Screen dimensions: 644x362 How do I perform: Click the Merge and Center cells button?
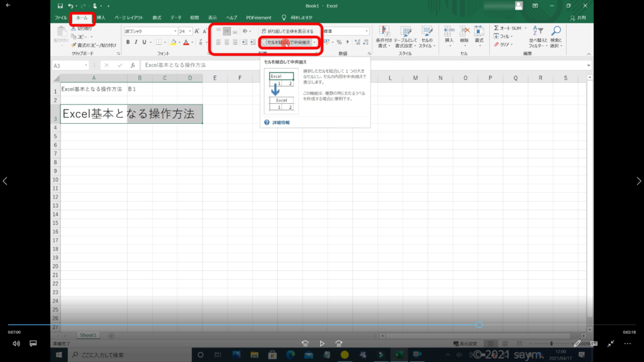286,42
